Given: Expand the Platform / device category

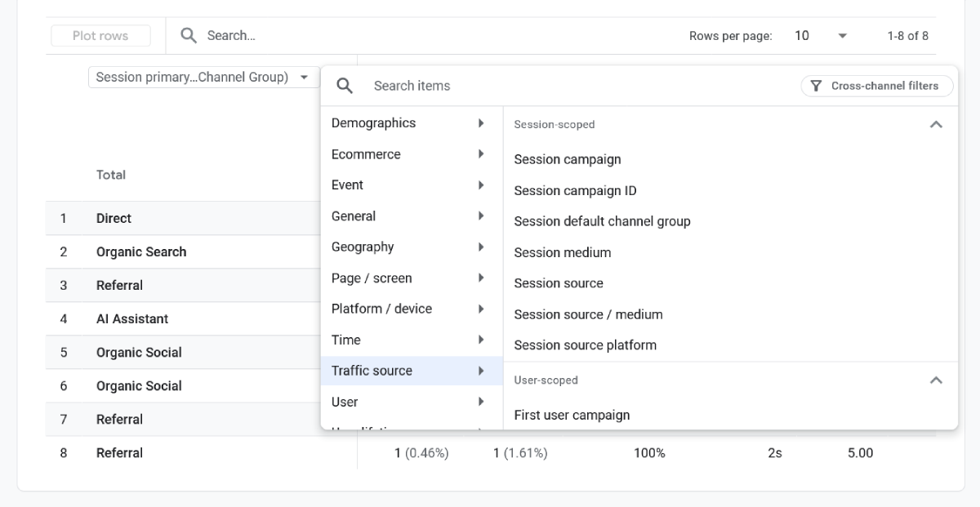Looking at the screenshot, I should pyautogui.click(x=412, y=309).
